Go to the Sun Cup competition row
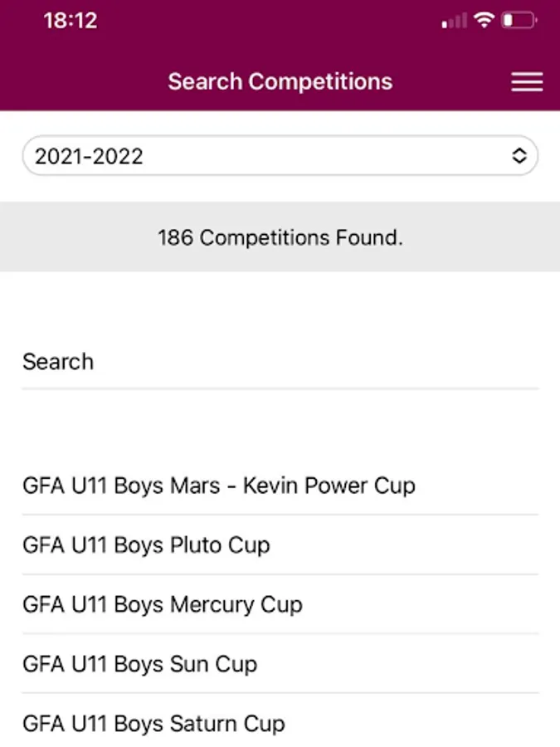Viewport: 560px width, 747px height. pos(280,664)
